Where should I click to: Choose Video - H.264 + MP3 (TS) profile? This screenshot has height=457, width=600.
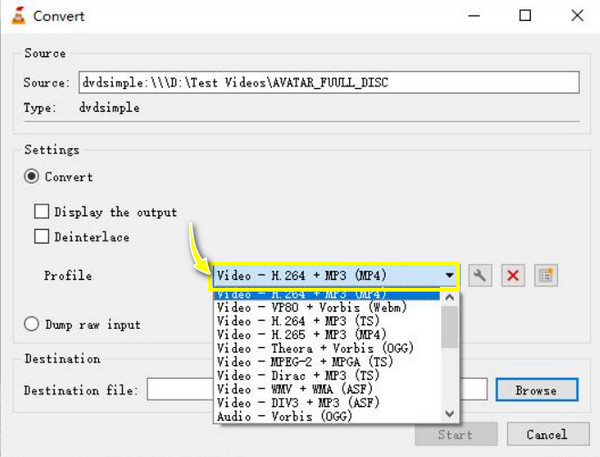326,321
